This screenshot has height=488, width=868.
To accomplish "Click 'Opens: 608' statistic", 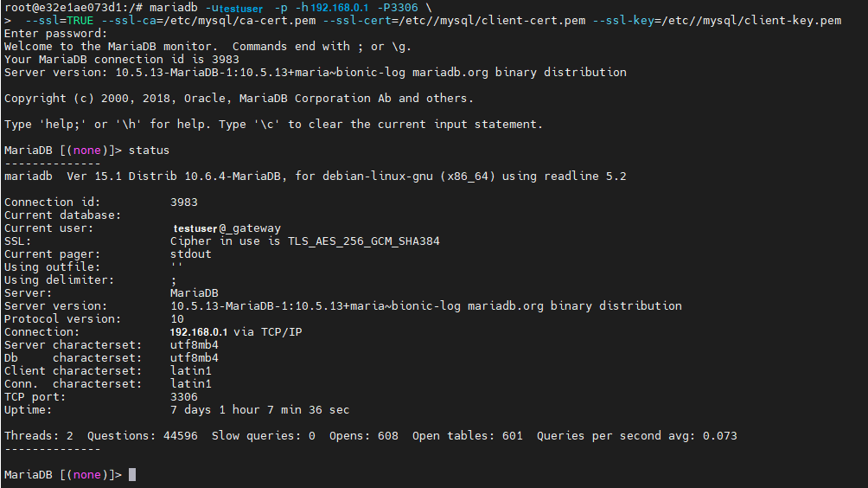I will point(364,436).
